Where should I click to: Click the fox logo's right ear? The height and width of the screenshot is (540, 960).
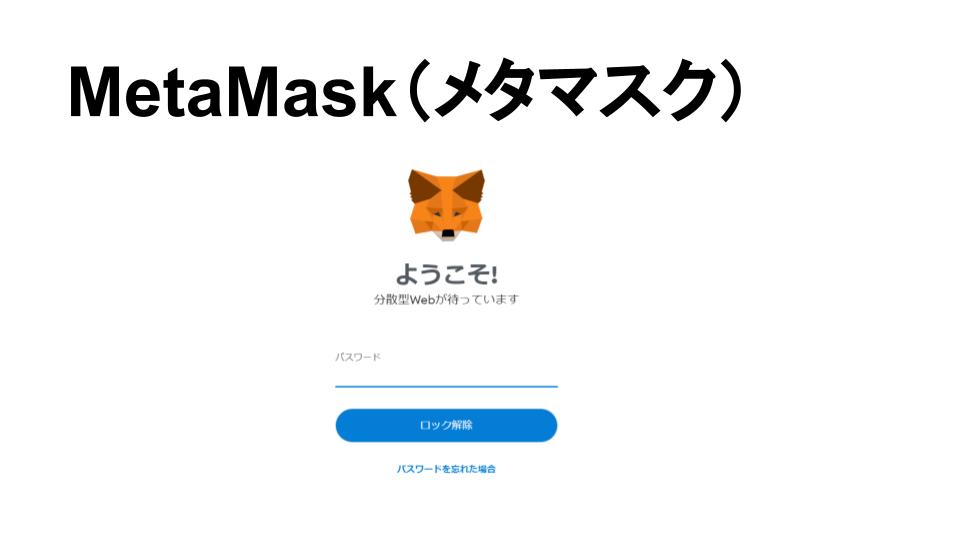470,185
